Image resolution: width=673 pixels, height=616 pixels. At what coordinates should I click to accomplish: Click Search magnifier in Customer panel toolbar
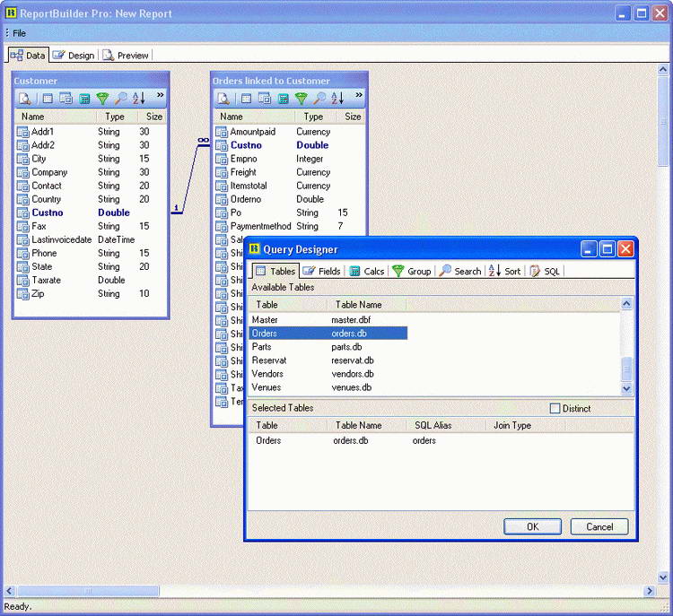pyautogui.click(x=120, y=99)
